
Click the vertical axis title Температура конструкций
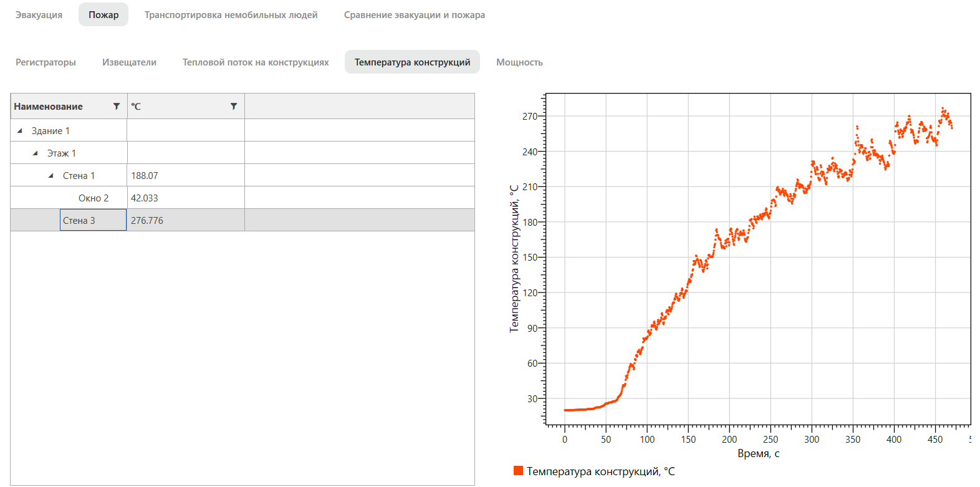514,259
